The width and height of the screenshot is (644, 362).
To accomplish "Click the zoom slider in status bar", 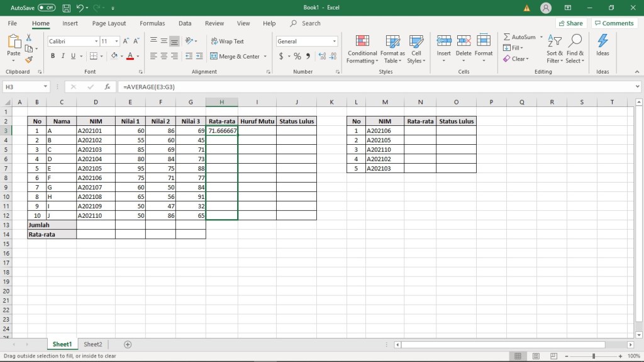I will 592,356.
